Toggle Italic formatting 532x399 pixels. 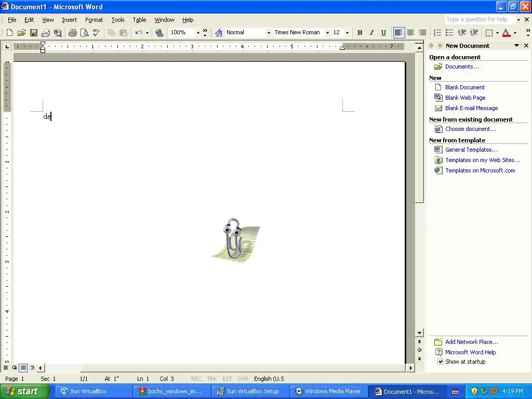pos(371,33)
